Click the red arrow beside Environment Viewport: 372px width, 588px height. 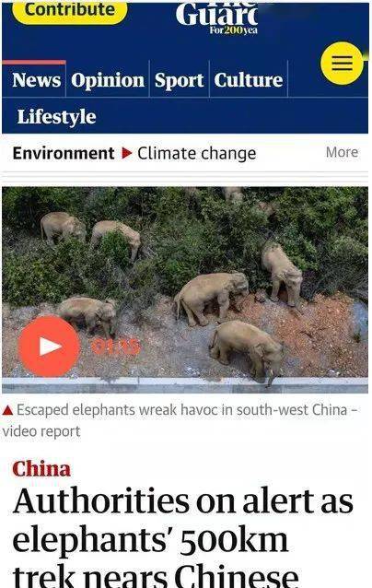click(127, 153)
